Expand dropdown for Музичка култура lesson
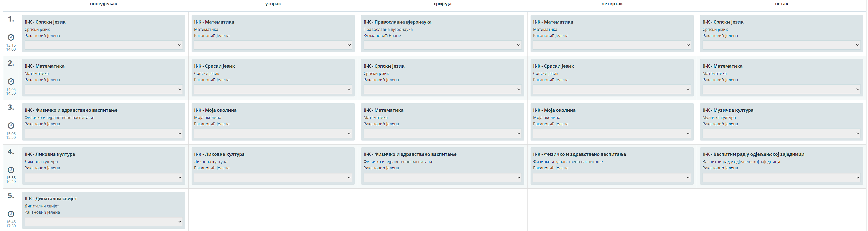Screen dimensions: 868x231 tap(781, 134)
